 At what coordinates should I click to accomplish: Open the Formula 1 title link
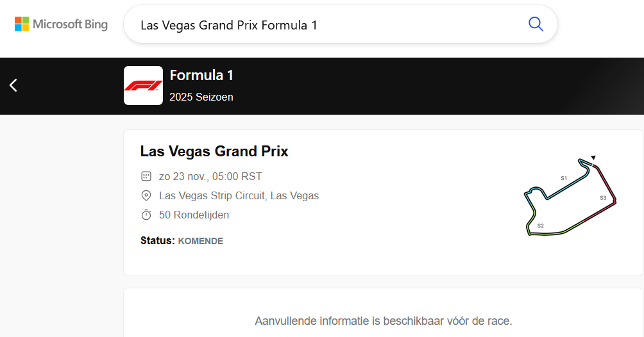coord(201,75)
